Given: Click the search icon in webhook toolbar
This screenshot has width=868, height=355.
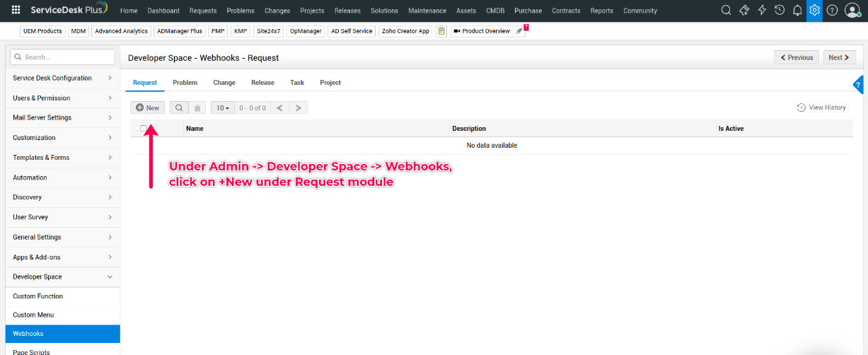Looking at the screenshot, I should (179, 108).
